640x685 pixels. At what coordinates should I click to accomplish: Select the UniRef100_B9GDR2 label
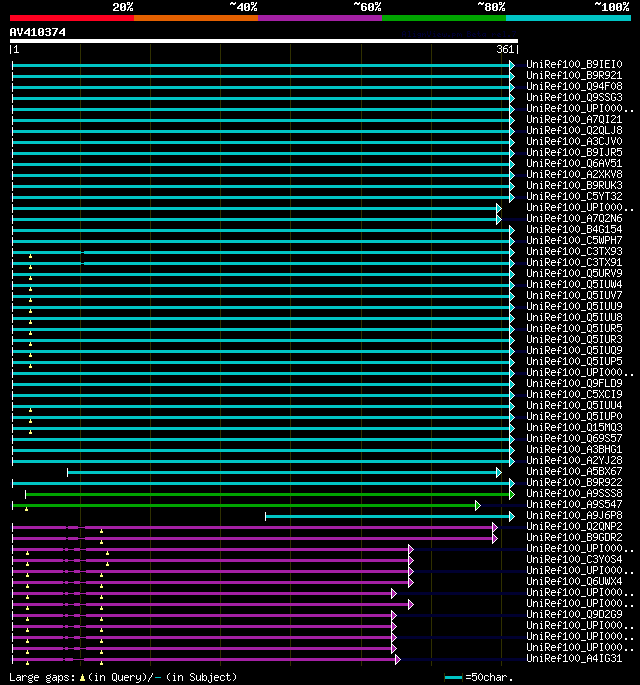coord(574,537)
